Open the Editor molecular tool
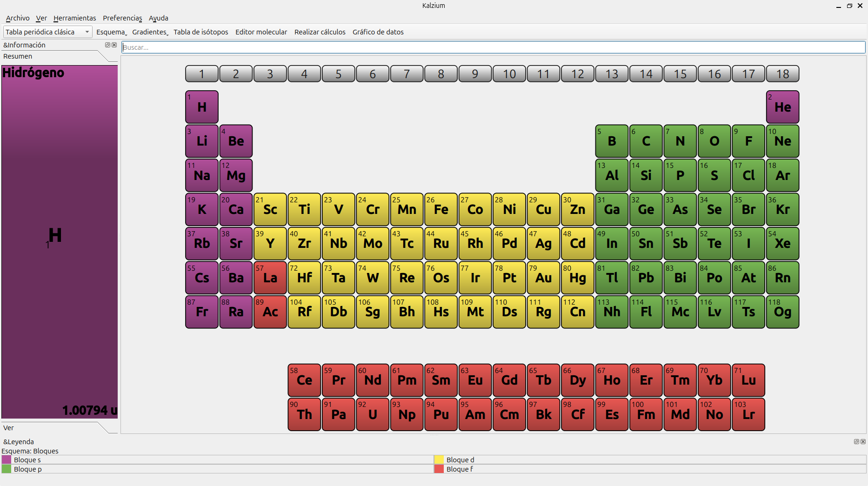The image size is (868, 486). [261, 32]
